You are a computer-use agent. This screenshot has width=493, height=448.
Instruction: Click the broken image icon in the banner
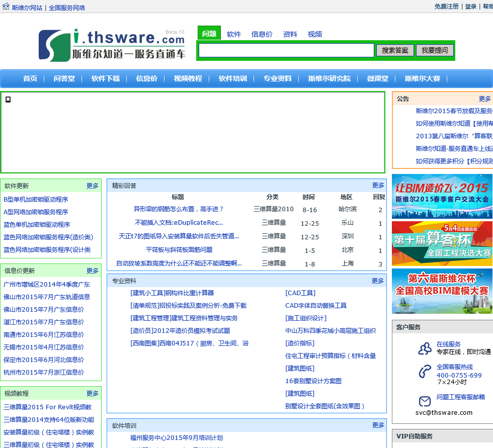click(x=8, y=100)
